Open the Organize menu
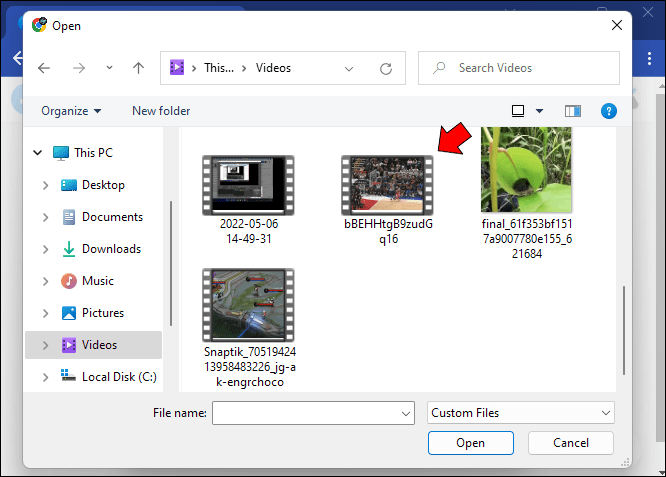Viewport: 666px width, 477px height. tap(71, 111)
